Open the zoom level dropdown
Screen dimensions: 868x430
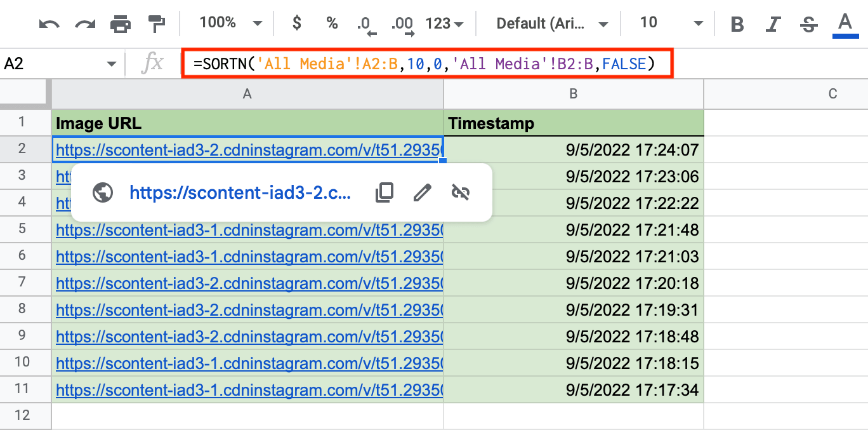(x=230, y=23)
